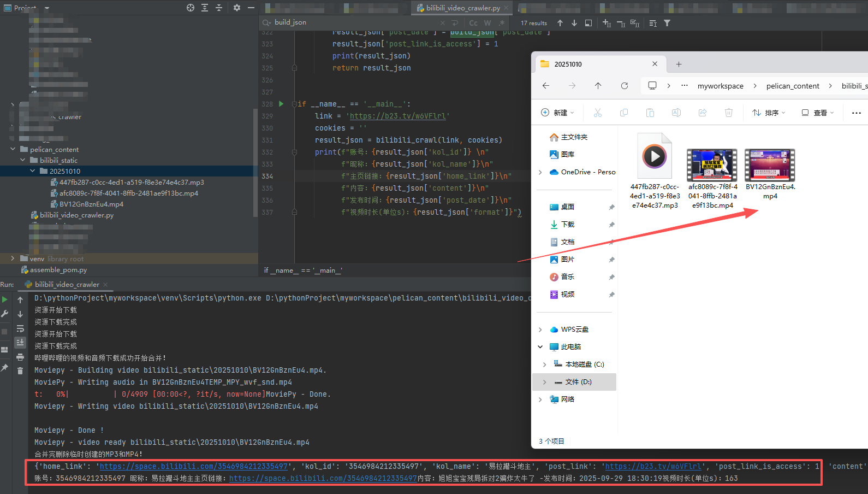Click Collapse All icon in Project panel

219,8
